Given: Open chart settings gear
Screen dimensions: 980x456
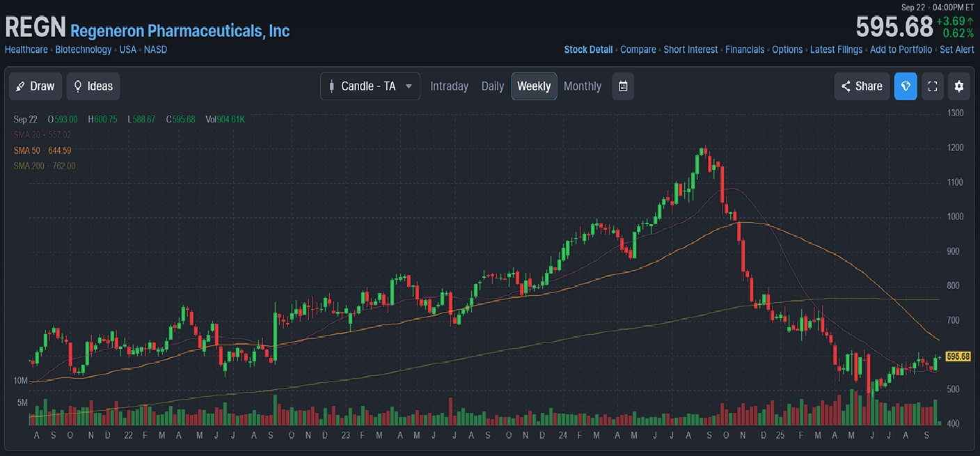Looking at the screenshot, I should [959, 86].
